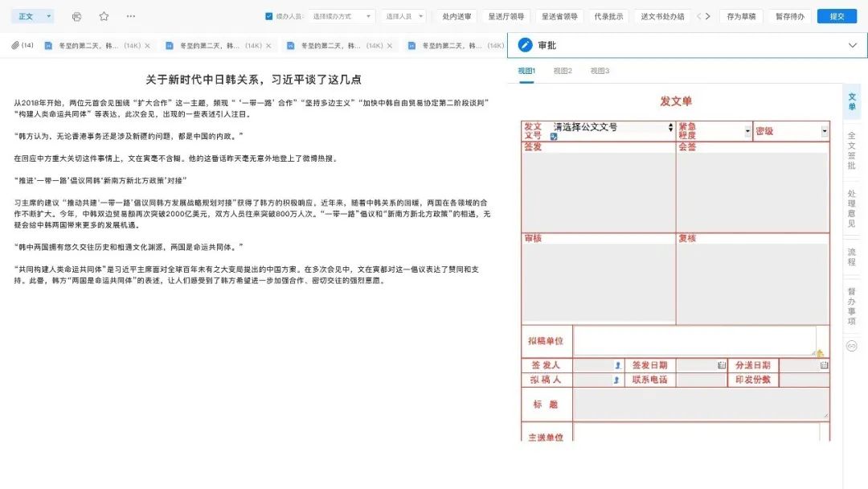Click the document title 关于新时代中日韩关系

[x=253, y=79]
